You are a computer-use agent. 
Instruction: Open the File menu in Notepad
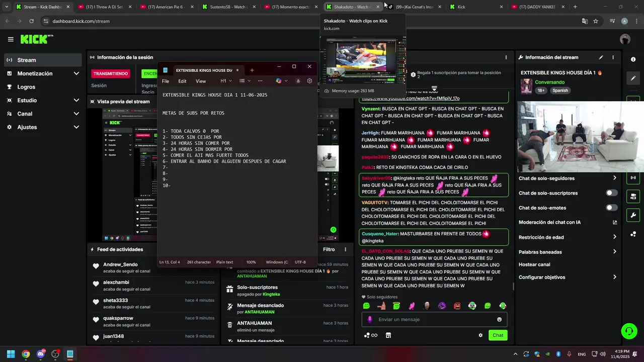click(166, 81)
